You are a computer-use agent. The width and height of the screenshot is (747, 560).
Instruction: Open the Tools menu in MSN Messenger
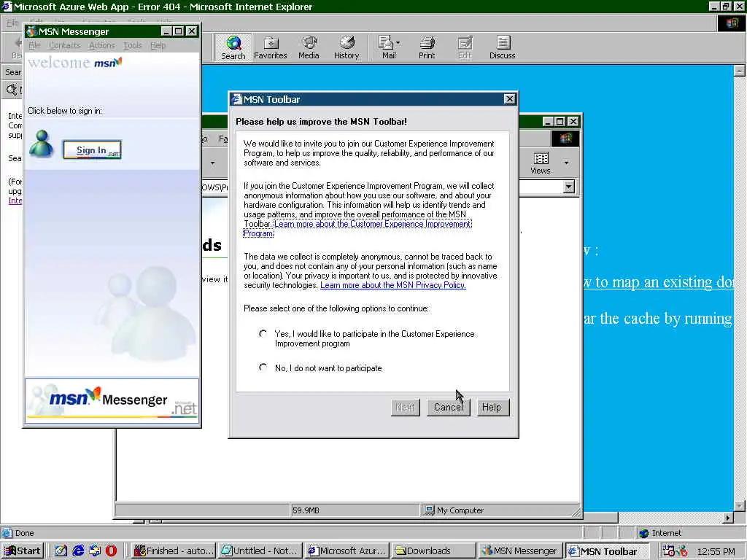[133, 46]
